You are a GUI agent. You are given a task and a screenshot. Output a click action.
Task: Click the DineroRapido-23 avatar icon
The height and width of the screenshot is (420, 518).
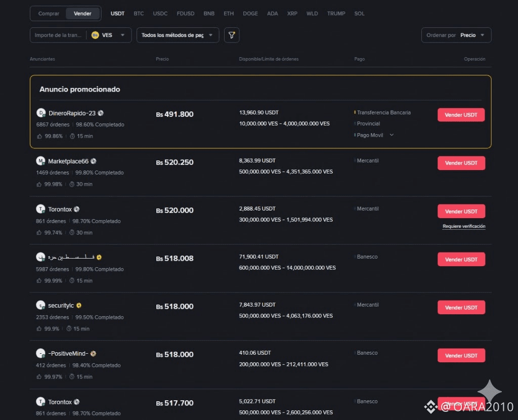[x=41, y=113]
